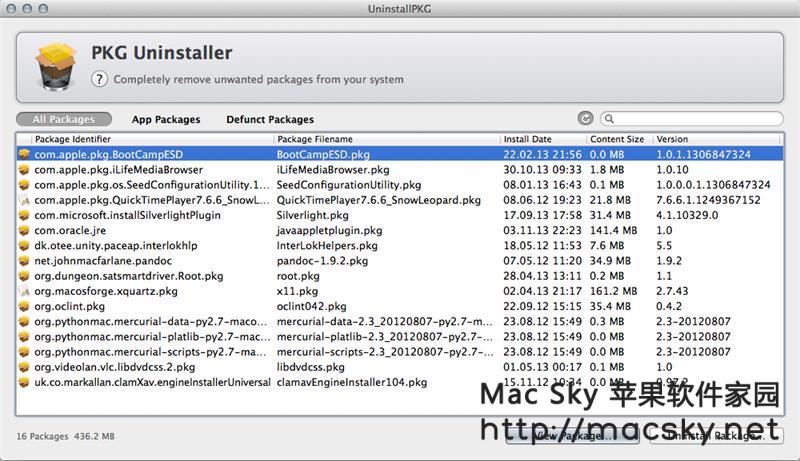The image size is (800, 461).
Task: Click version 7.6.6.1.1249367152
Action: pyautogui.click(x=708, y=200)
